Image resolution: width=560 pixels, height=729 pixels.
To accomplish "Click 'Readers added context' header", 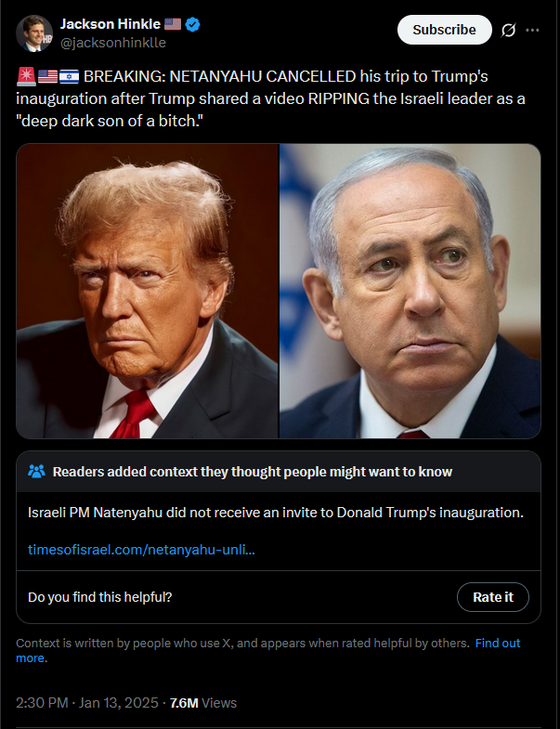I will 252,472.
